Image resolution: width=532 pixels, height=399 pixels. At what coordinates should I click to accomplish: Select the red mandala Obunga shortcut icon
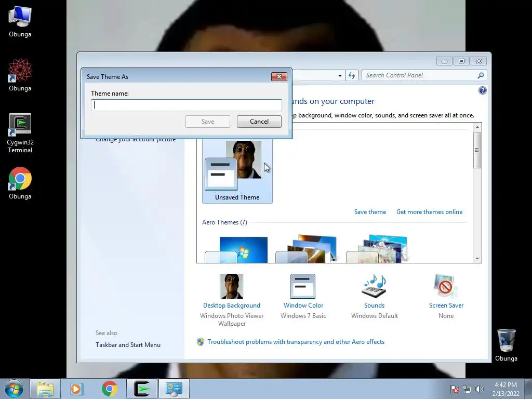coord(20,75)
